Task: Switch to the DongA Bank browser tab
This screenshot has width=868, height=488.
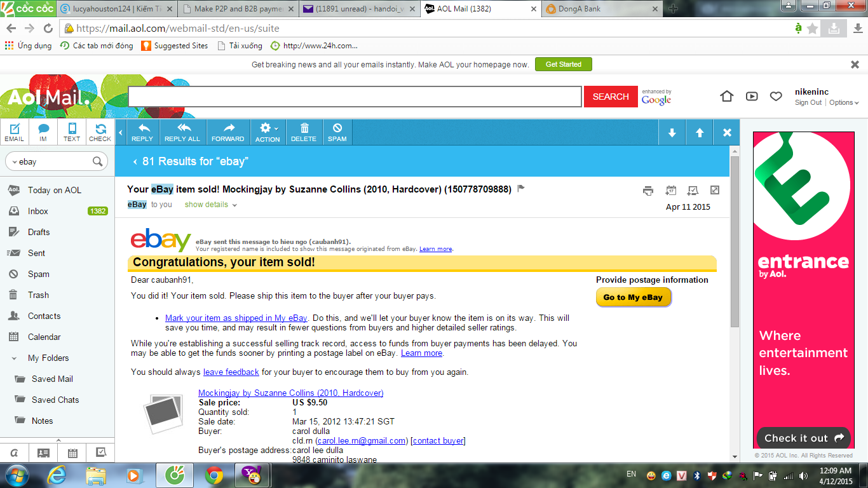Action: click(602, 9)
